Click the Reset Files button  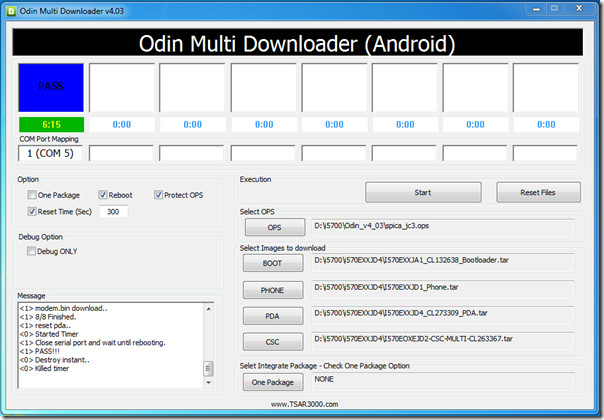point(538,192)
